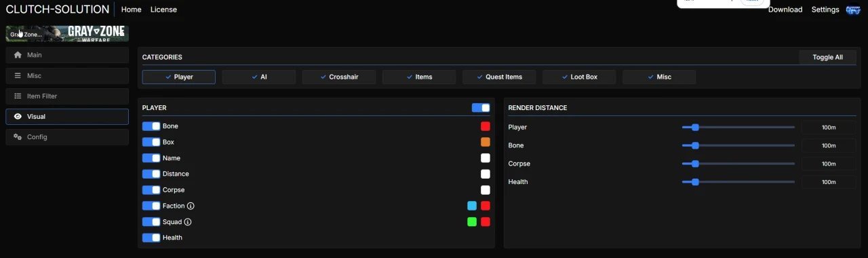Click the info icon next to Squad
The width and height of the screenshot is (868, 258).
tap(188, 221)
